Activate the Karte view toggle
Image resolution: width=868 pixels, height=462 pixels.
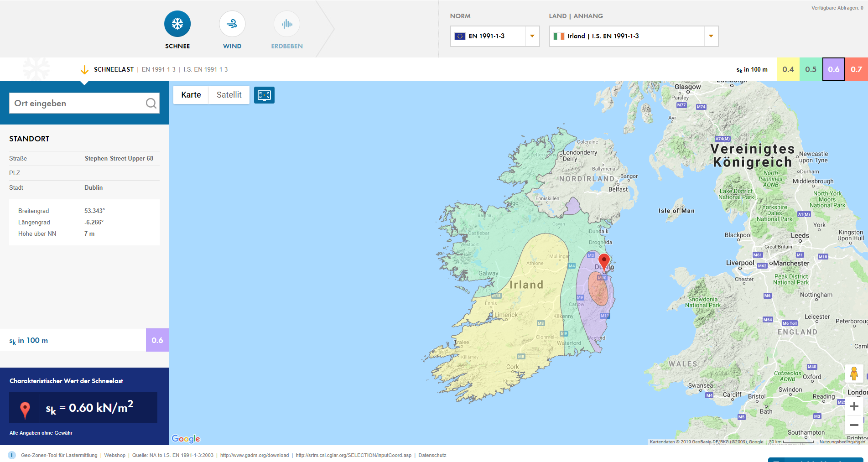[192, 95]
